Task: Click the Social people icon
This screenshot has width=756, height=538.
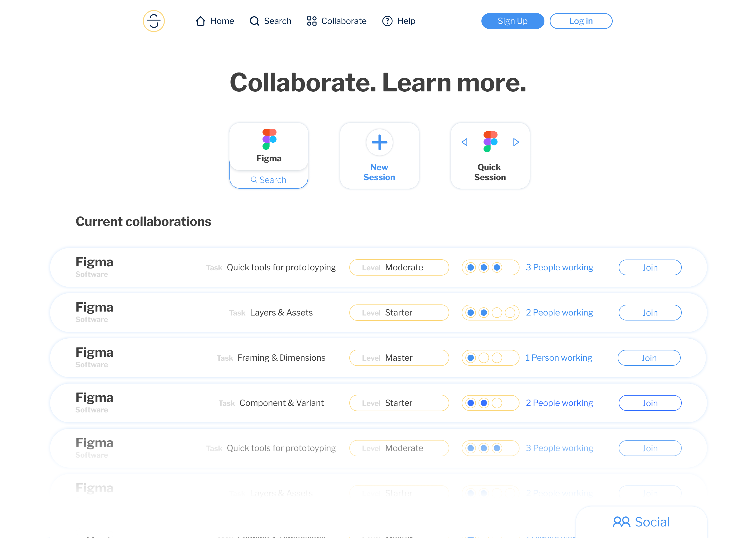Action: coord(621,522)
